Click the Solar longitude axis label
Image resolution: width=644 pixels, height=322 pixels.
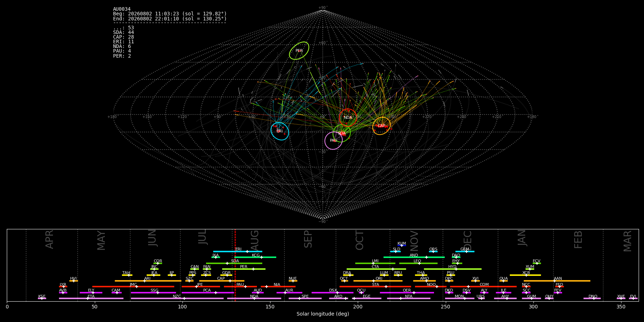[323, 314]
